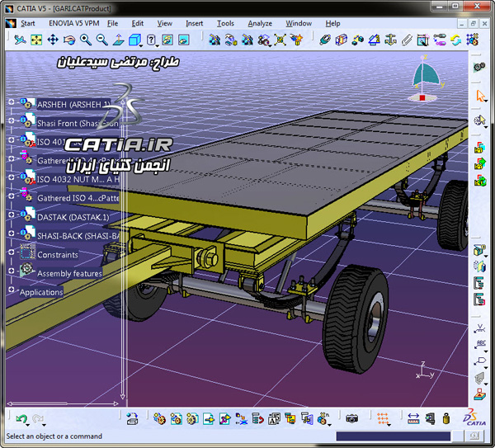Insert a new Component via toolbar icon
The width and height of the screenshot is (495, 448).
click(x=159, y=419)
